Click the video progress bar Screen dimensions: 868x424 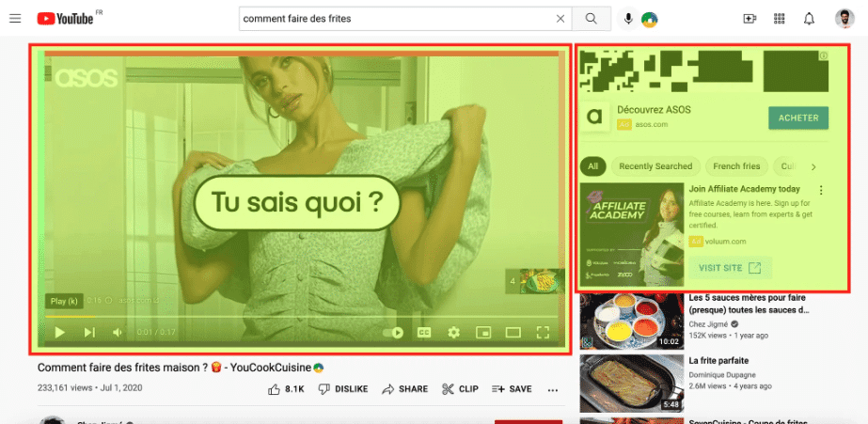[x=301, y=317]
